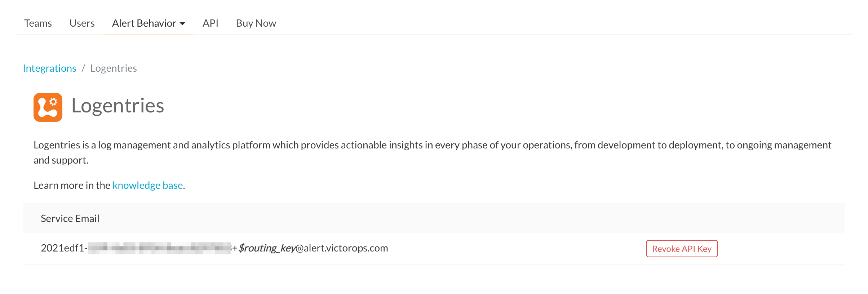
Task: Click the Logentries breadcrumb segment
Action: point(114,68)
